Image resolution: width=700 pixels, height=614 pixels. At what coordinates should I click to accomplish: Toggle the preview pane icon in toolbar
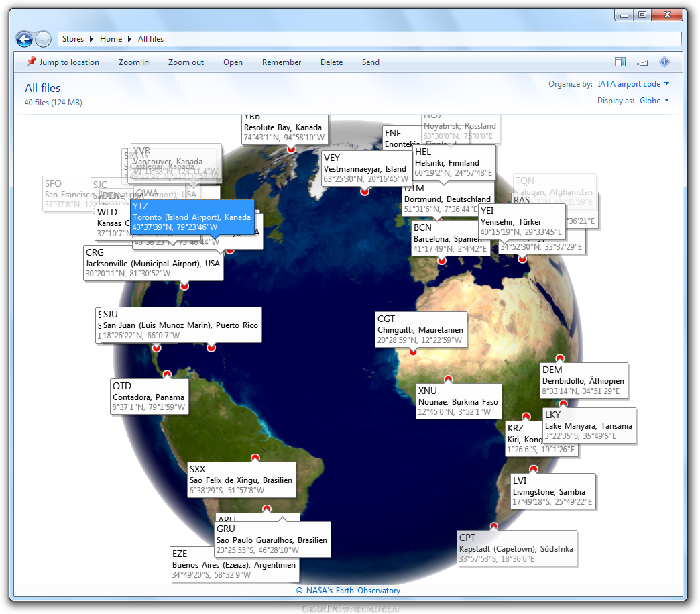(x=620, y=62)
